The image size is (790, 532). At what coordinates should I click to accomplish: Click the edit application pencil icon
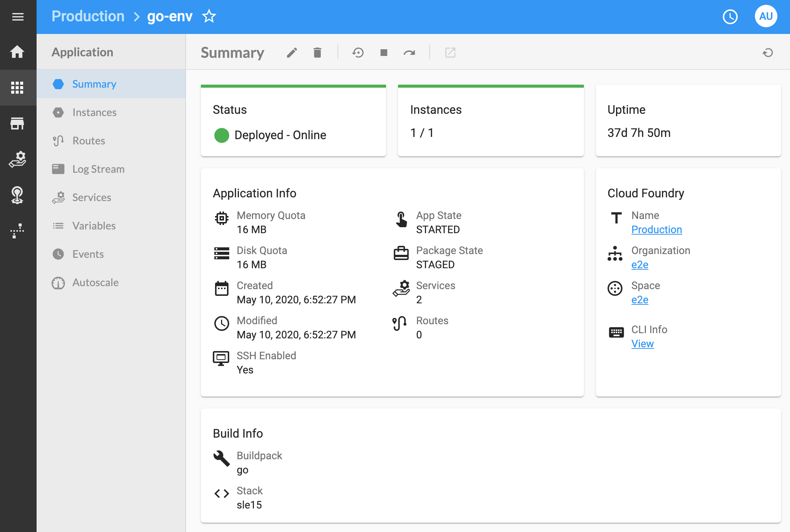292,53
